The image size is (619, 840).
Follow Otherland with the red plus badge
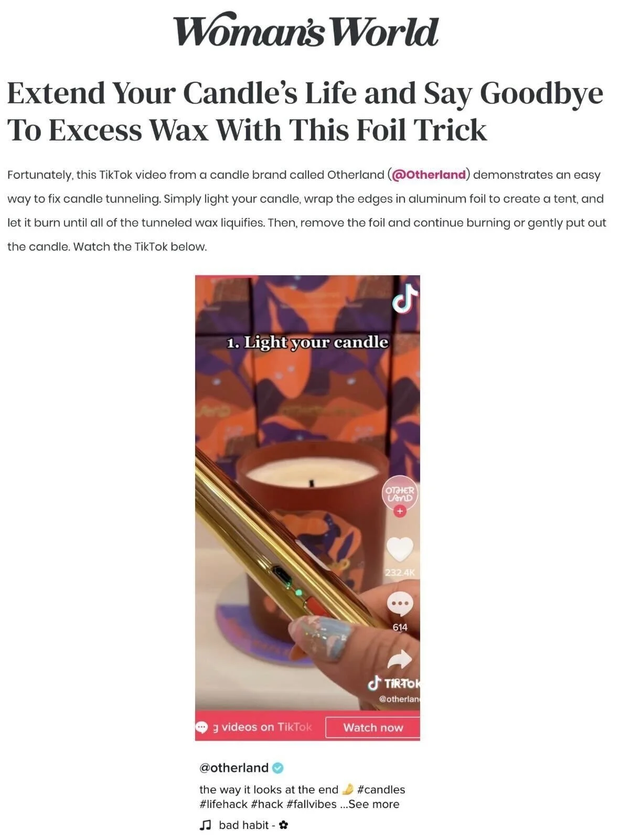(x=400, y=511)
